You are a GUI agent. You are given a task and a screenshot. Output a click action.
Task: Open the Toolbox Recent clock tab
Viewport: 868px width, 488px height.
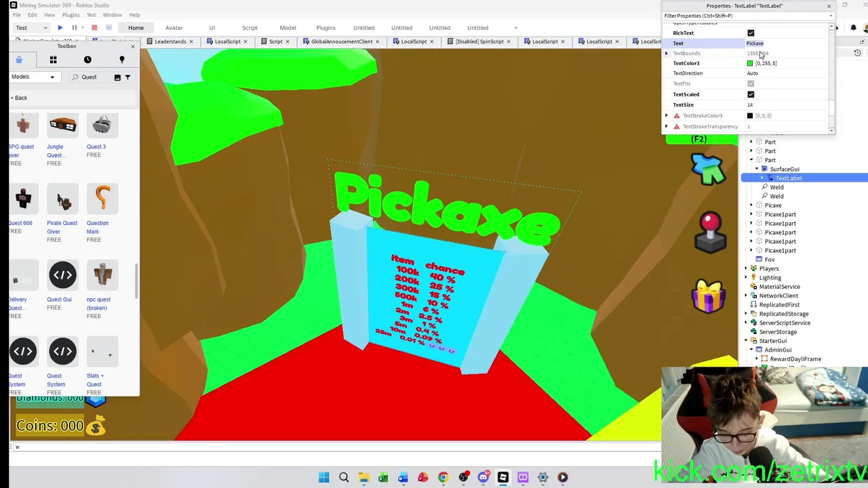[x=87, y=60]
